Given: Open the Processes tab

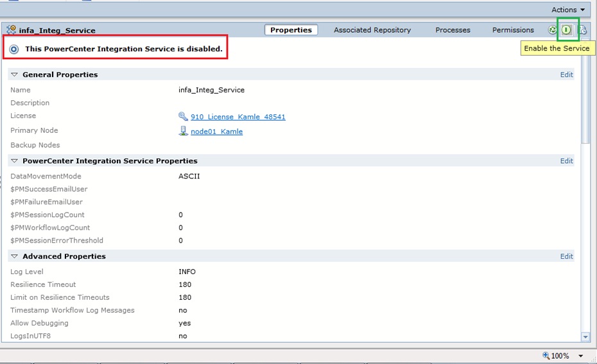Looking at the screenshot, I should [x=453, y=30].
